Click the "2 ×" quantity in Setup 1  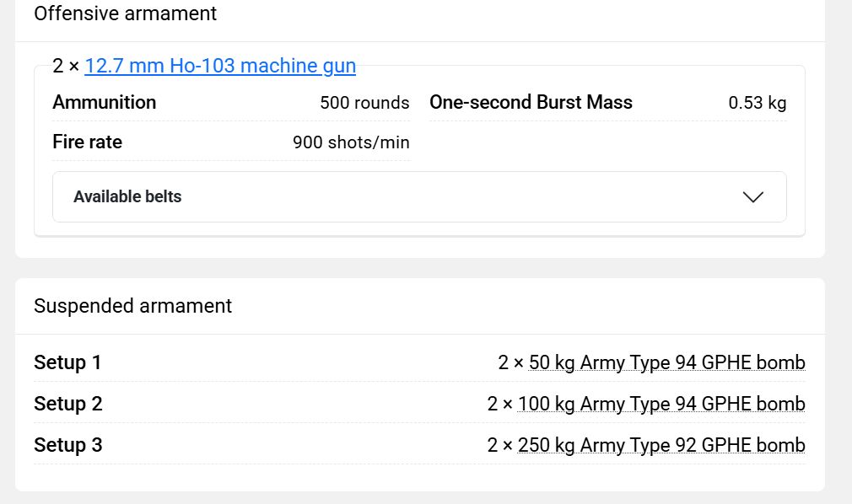point(511,362)
